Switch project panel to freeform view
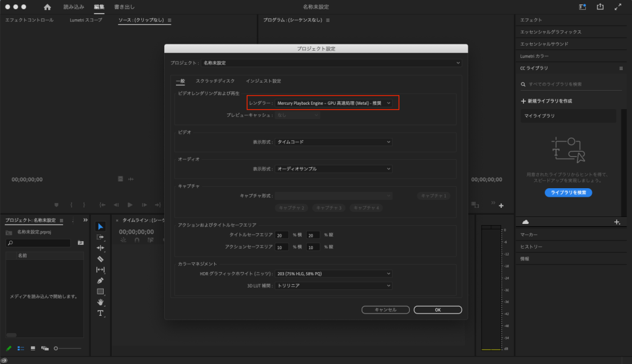 coord(45,348)
